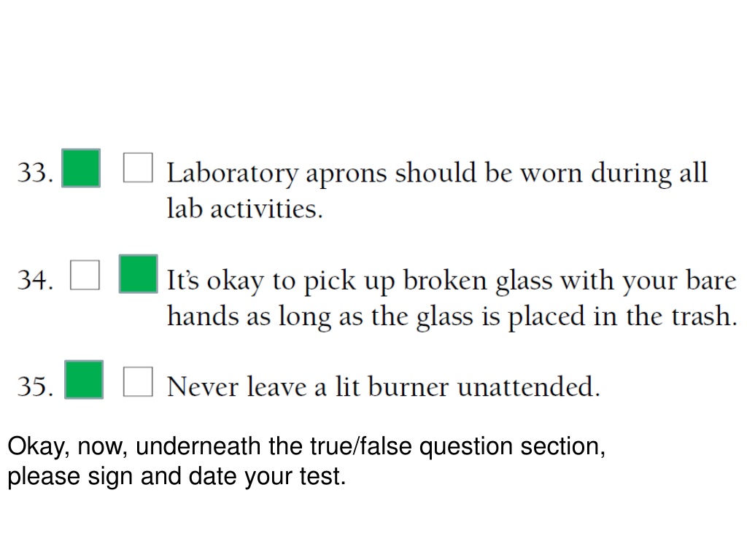The height and width of the screenshot is (560, 747).
Task: Click the 'It's okay to pick up broken glass' line
Action: (x=452, y=281)
